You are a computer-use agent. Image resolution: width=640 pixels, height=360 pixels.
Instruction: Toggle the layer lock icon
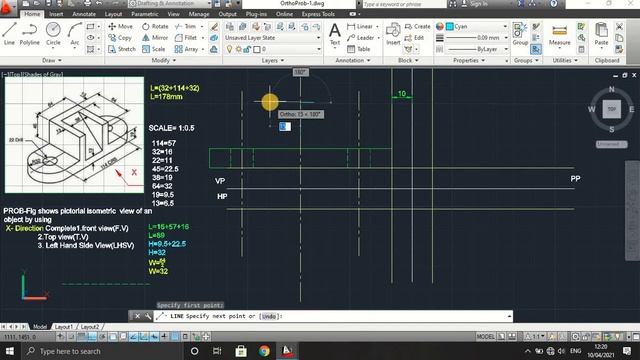(x=247, y=49)
